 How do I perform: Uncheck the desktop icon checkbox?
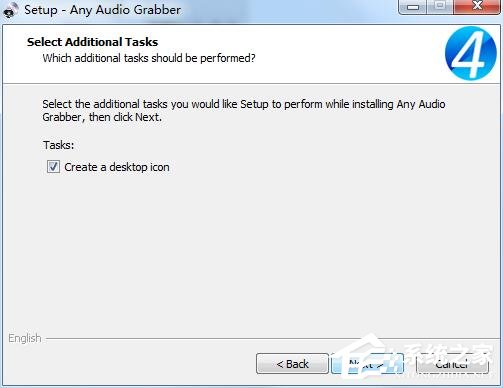click(x=53, y=166)
